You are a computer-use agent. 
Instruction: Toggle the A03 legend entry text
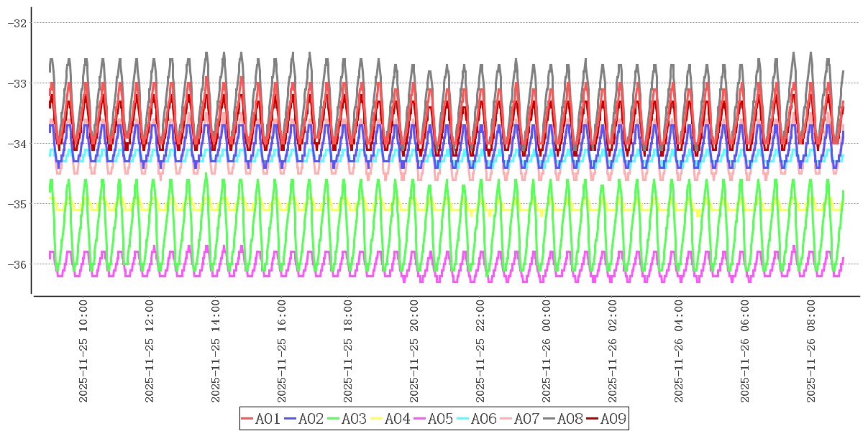click(354, 419)
